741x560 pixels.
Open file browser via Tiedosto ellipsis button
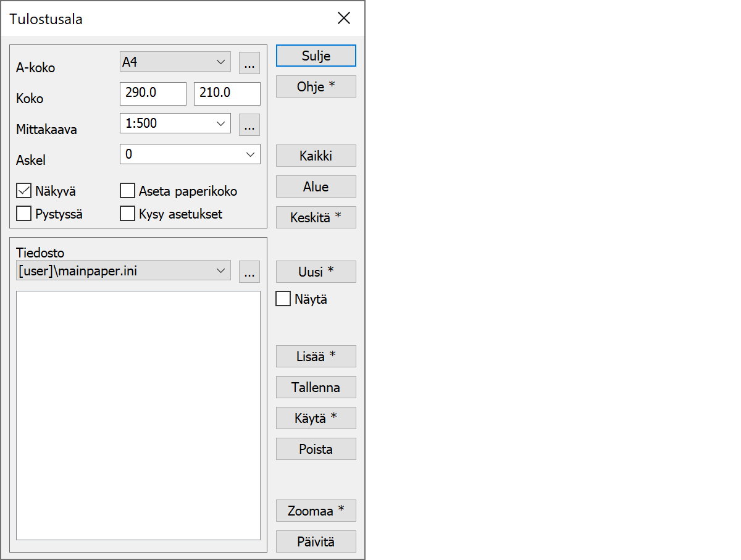pos(249,272)
